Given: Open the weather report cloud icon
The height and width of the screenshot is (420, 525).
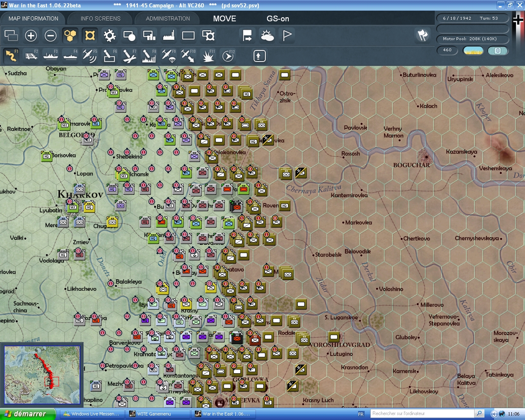Looking at the screenshot, I should tap(267, 36).
